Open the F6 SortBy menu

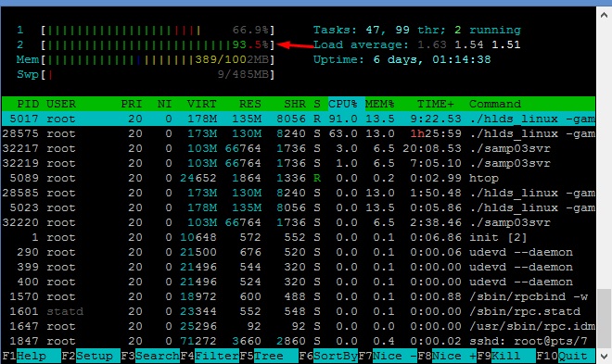click(328, 356)
